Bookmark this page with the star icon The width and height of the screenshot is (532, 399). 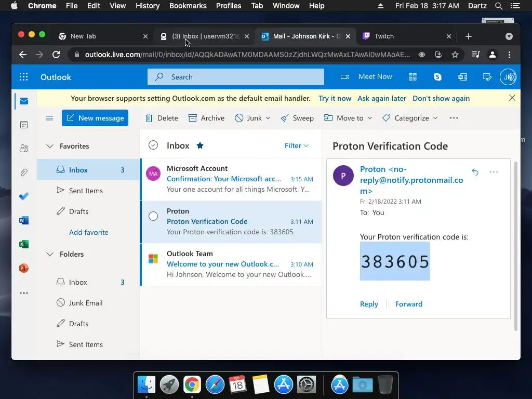tap(455, 55)
